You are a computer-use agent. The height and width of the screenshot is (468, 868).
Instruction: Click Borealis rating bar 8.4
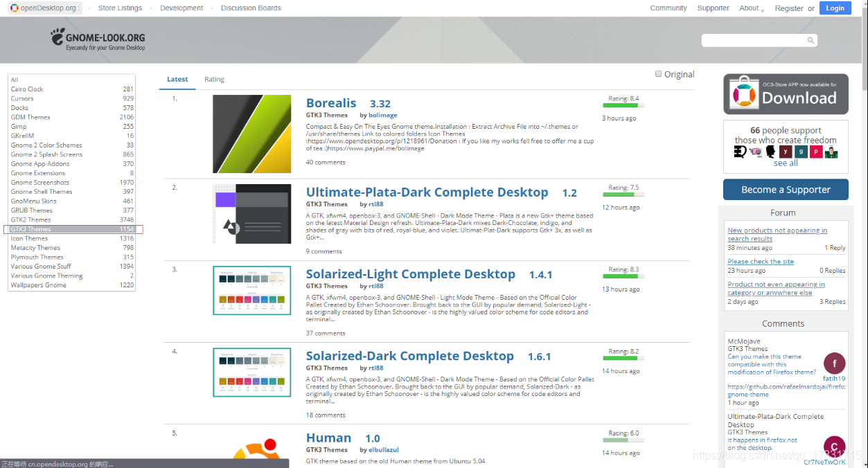point(623,105)
